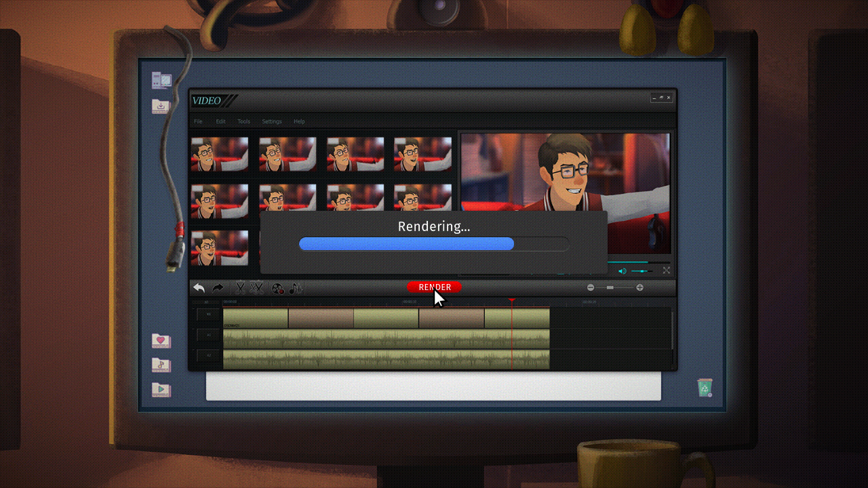Viewport: 868px width, 488px height.
Task: Click the undo arrow in the toolbar
Action: pyautogui.click(x=199, y=288)
